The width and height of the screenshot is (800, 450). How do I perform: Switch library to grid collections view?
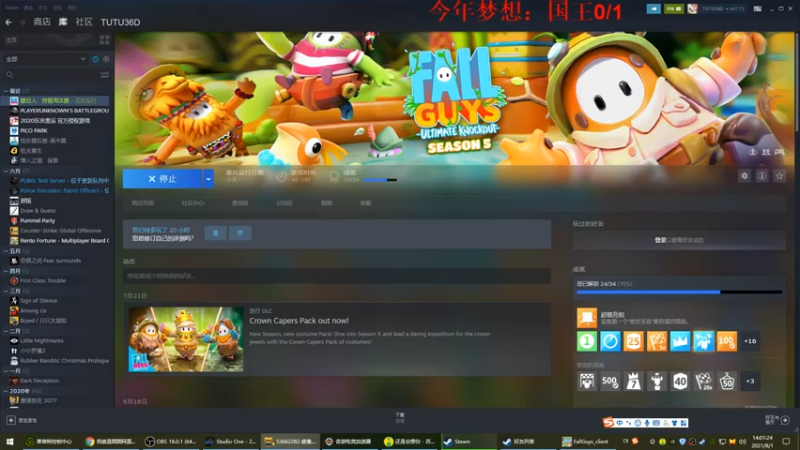click(105, 40)
